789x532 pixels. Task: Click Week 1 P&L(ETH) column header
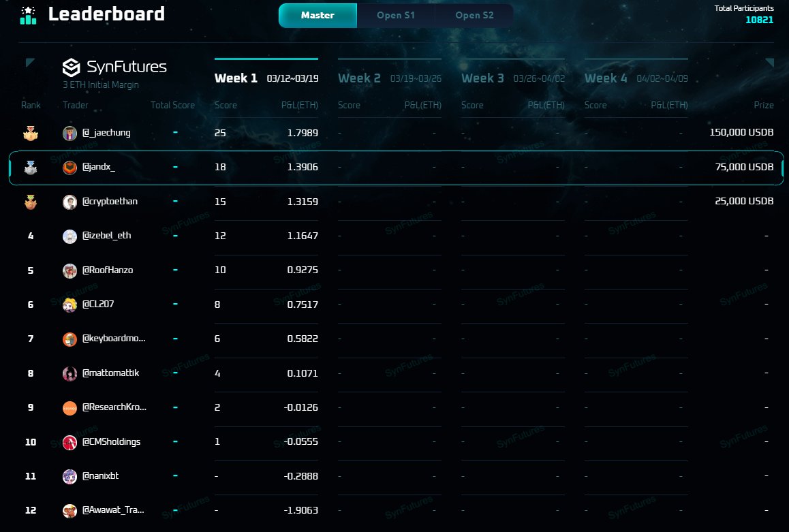(299, 105)
